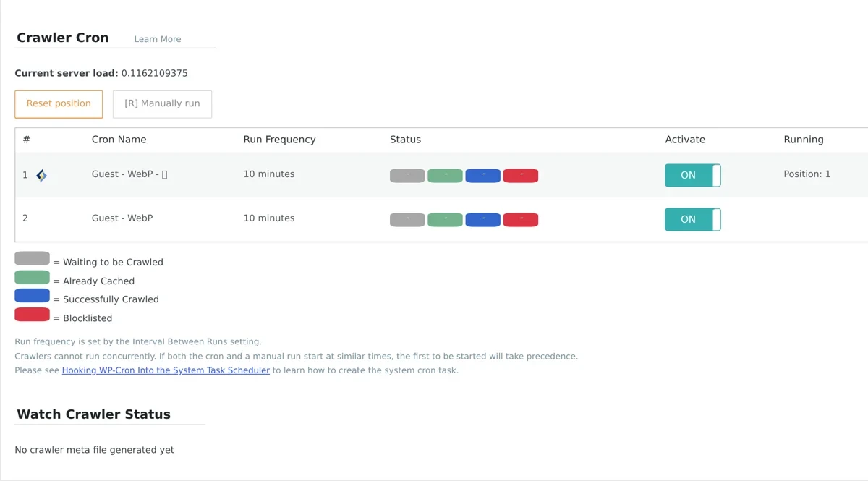
Task: Click blue crawled status badge in row 1
Action: 482,176
